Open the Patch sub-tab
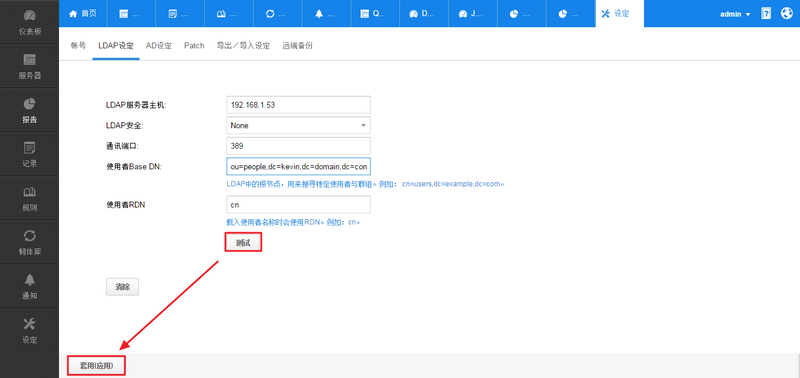This screenshot has width=800, height=378. [194, 45]
